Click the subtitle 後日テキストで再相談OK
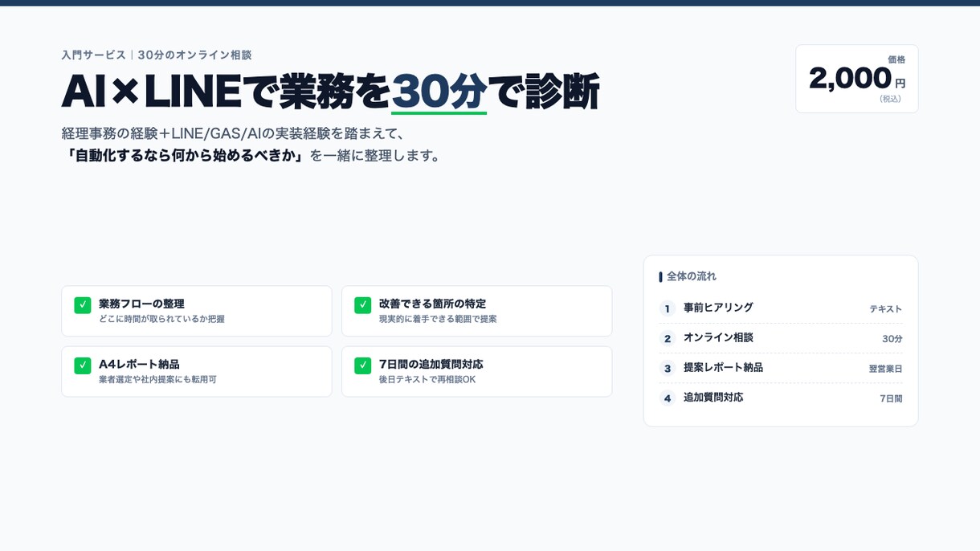Screen dimensions: 980x551 pos(427,379)
